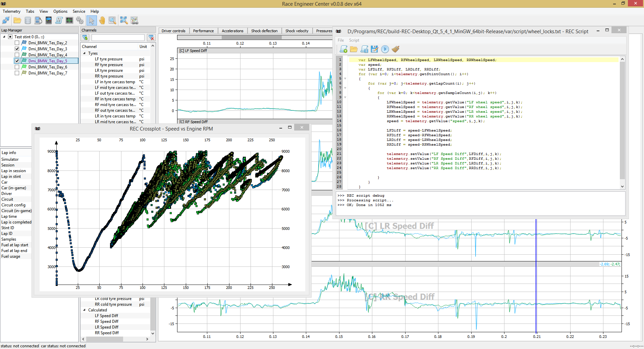Open the Telemetry menu
The image size is (644, 349).
pyautogui.click(x=11, y=11)
